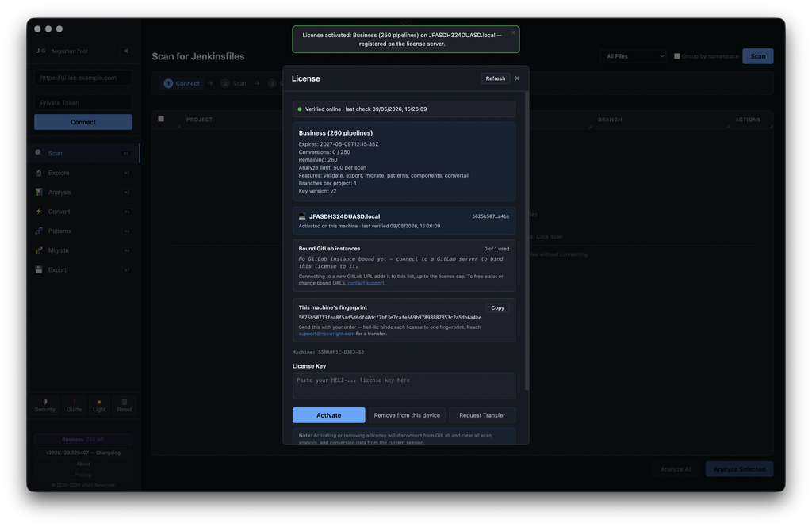Click the full fingerprint string
This screenshot has width=812, height=527.
[x=390, y=317]
